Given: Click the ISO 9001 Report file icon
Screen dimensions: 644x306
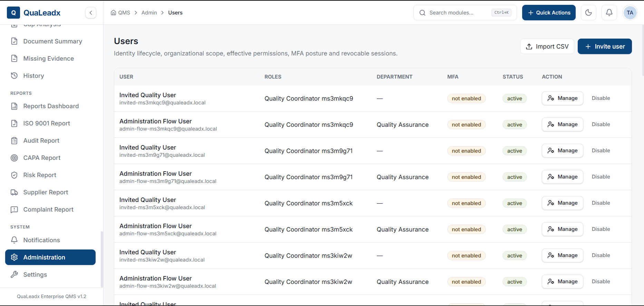Looking at the screenshot, I should coord(14,123).
